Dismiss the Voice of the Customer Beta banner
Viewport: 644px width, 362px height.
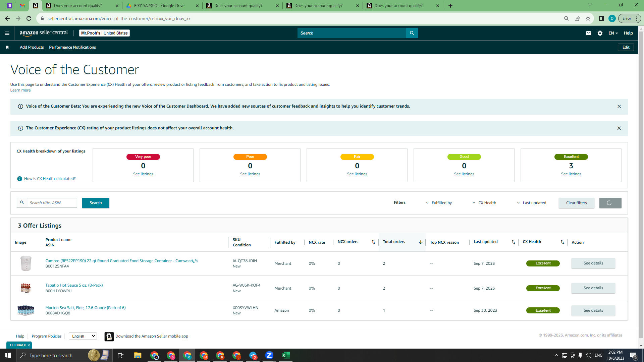click(x=619, y=107)
